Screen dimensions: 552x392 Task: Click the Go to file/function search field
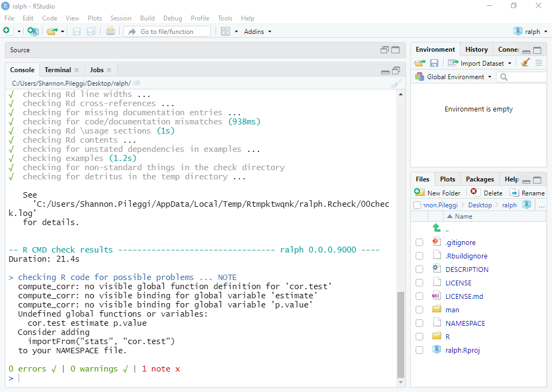167,32
